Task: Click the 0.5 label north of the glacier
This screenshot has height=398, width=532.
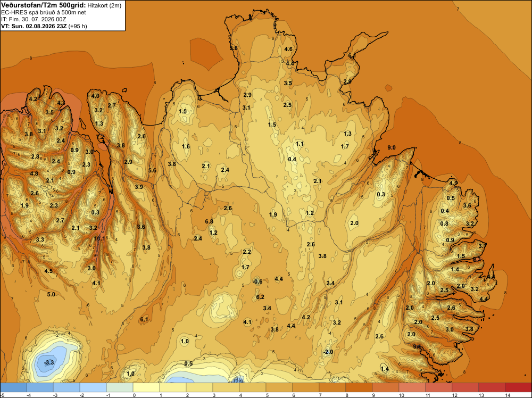Action: coord(188,363)
